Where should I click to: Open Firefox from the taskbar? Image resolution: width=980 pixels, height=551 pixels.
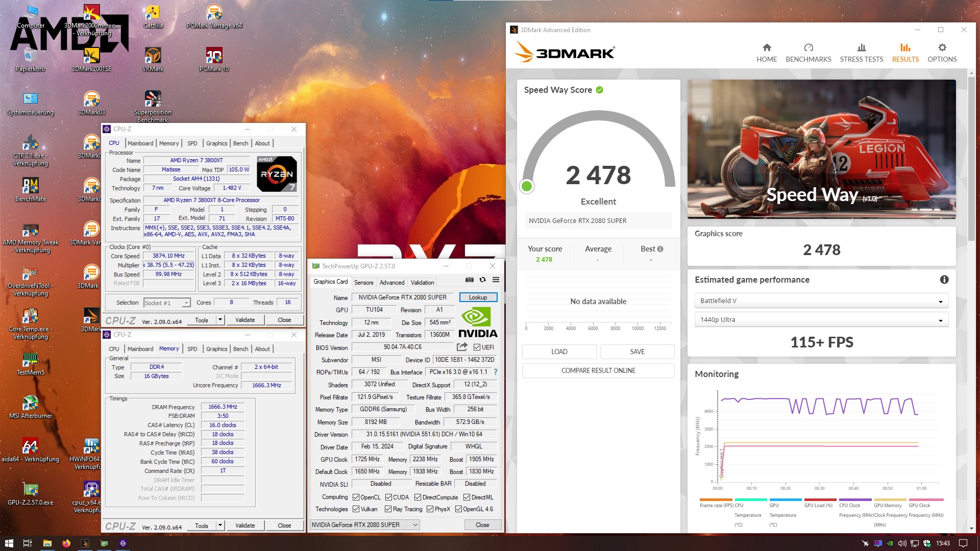click(x=66, y=543)
